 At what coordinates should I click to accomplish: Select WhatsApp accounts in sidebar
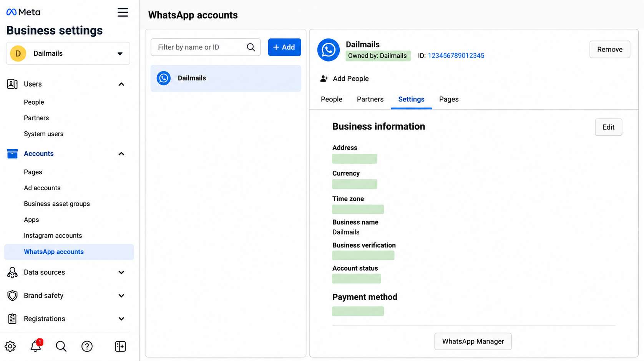click(x=69, y=252)
